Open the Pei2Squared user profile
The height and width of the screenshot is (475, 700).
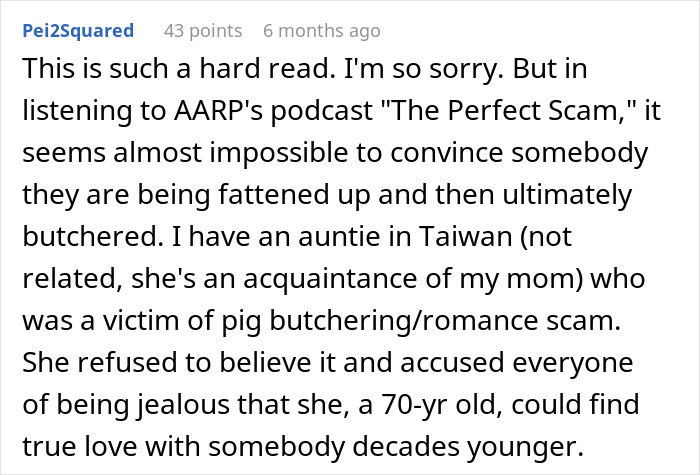click(77, 31)
